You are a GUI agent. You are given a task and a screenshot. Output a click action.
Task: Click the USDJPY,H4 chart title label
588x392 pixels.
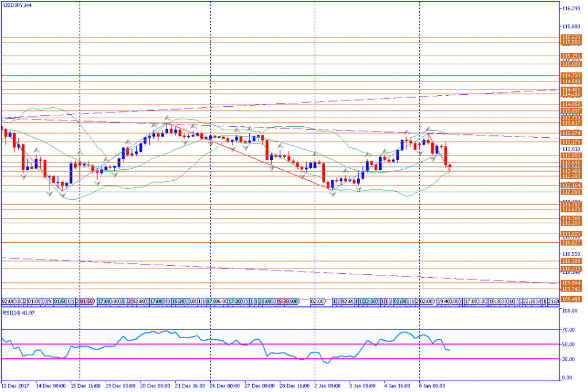(17, 5)
